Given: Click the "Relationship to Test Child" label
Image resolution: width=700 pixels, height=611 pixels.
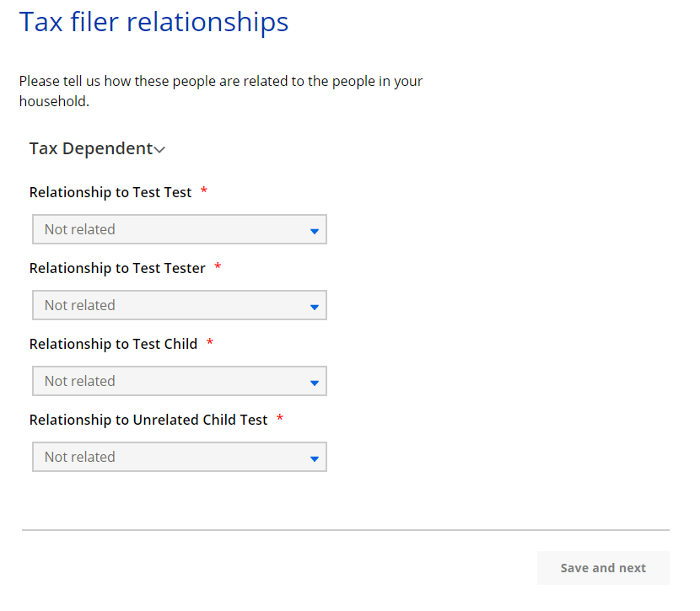Looking at the screenshot, I should pos(113,344).
